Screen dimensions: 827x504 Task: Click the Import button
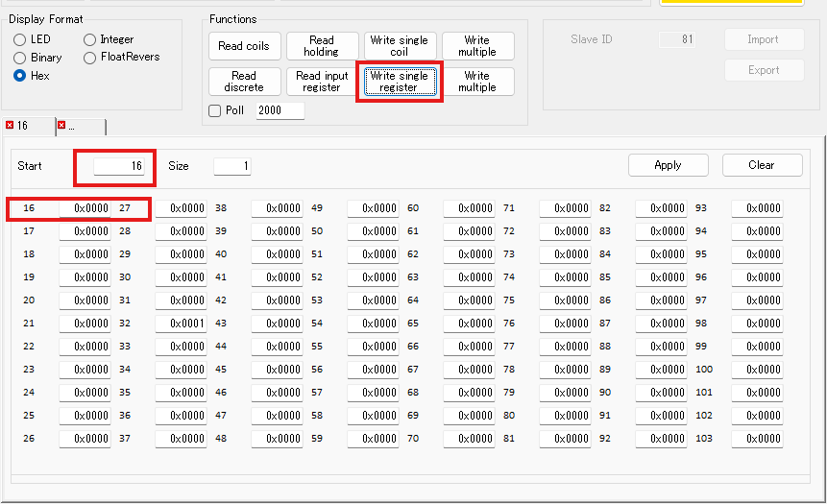(765, 39)
